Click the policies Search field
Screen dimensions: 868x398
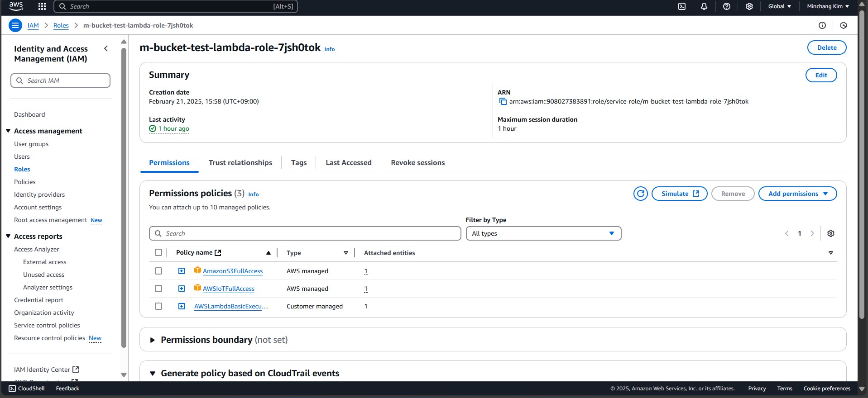(x=305, y=233)
